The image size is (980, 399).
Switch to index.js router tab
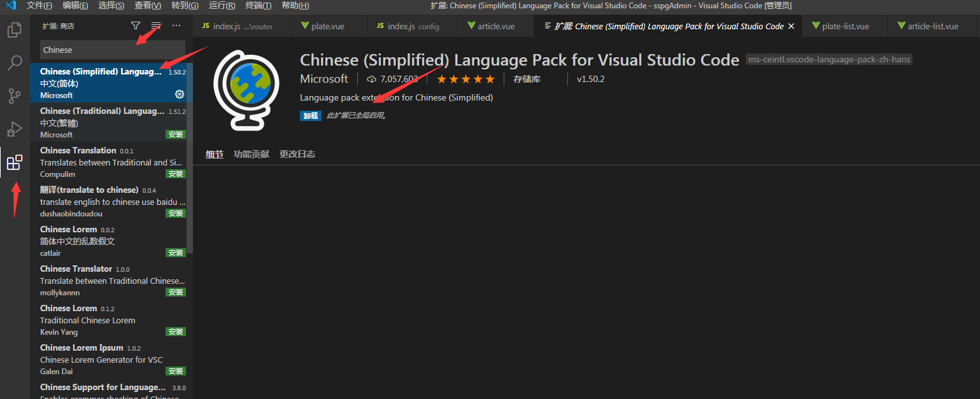click(242, 26)
